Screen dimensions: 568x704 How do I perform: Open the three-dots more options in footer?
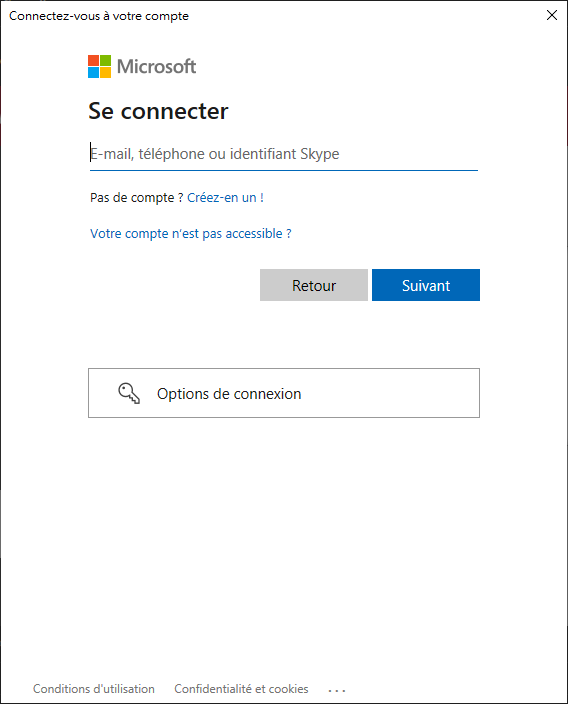click(337, 690)
